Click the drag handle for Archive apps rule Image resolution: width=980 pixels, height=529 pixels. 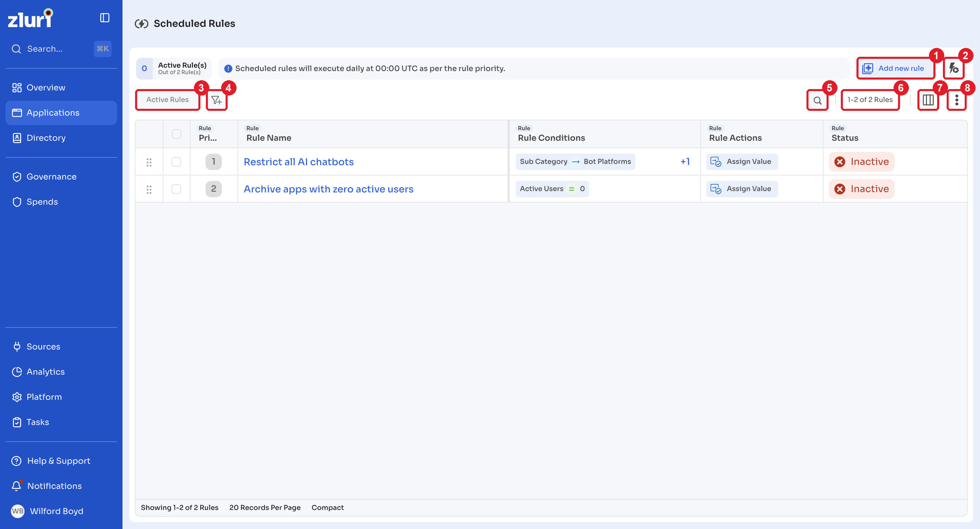[149, 189]
